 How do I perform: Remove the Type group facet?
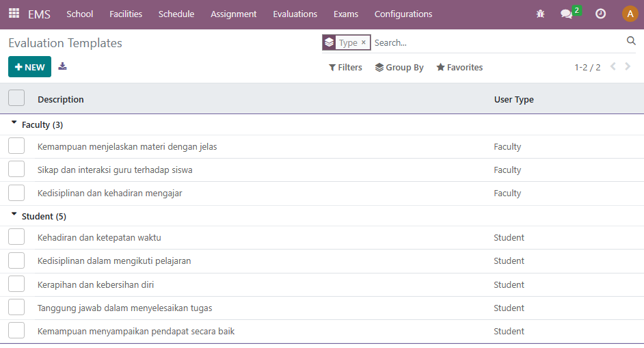point(364,42)
